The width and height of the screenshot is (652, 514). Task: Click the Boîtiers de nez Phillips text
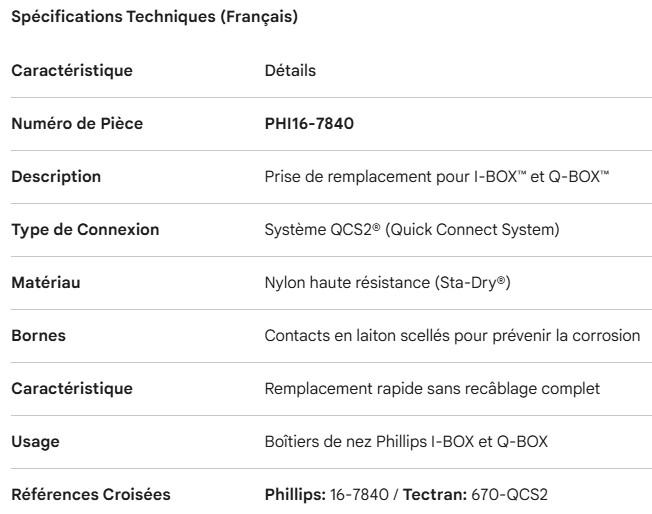pos(406,440)
